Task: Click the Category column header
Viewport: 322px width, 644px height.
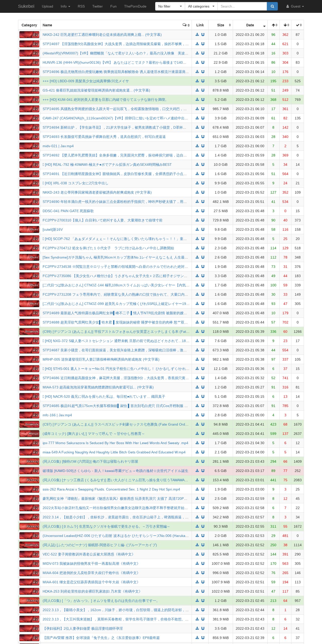Action: [29, 25]
